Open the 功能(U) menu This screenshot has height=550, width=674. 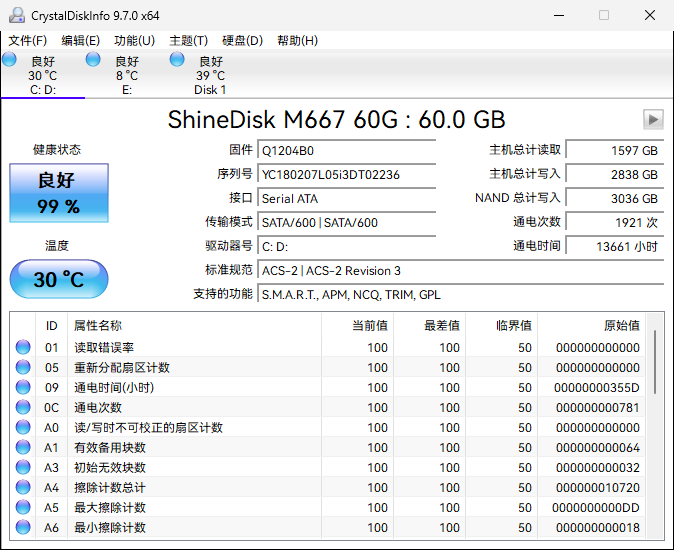134,41
